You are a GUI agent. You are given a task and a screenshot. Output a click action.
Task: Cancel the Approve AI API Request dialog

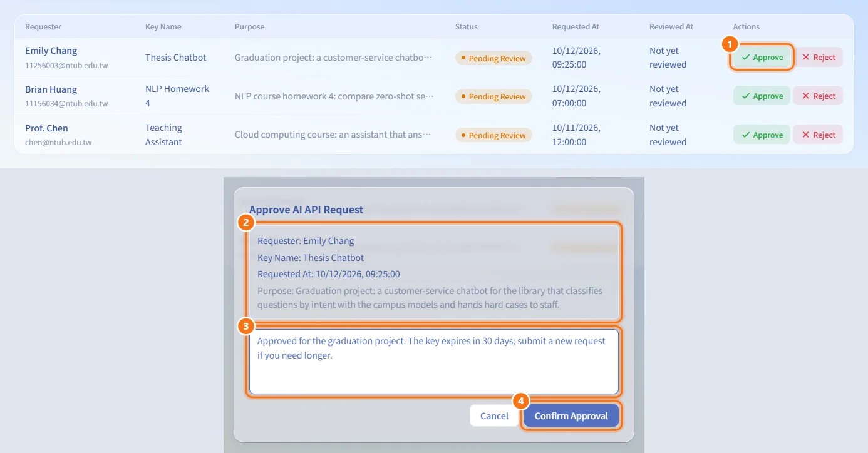pos(494,416)
